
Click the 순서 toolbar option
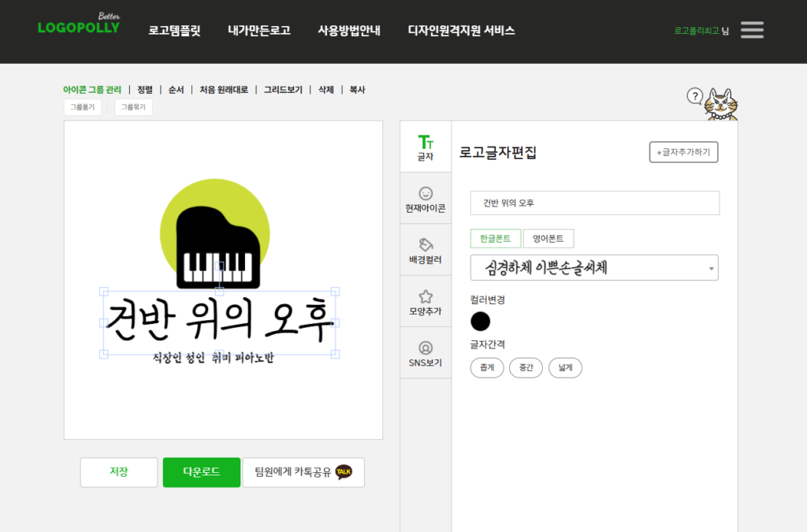(x=176, y=90)
